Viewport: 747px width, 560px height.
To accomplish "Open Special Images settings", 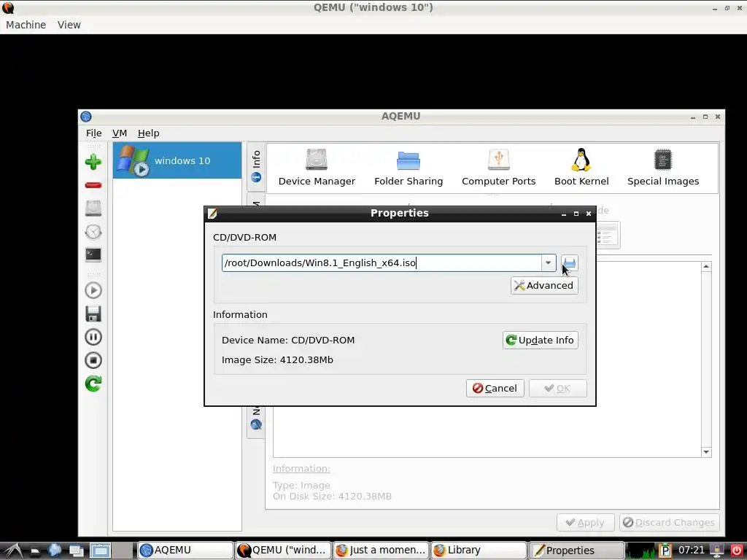I will pyautogui.click(x=663, y=168).
